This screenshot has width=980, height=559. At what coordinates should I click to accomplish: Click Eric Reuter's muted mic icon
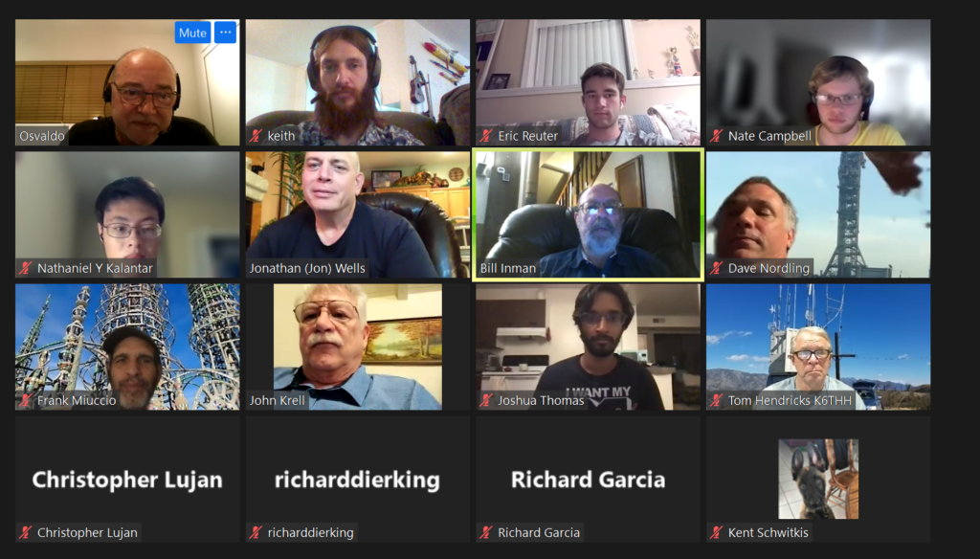(x=486, y=136)
